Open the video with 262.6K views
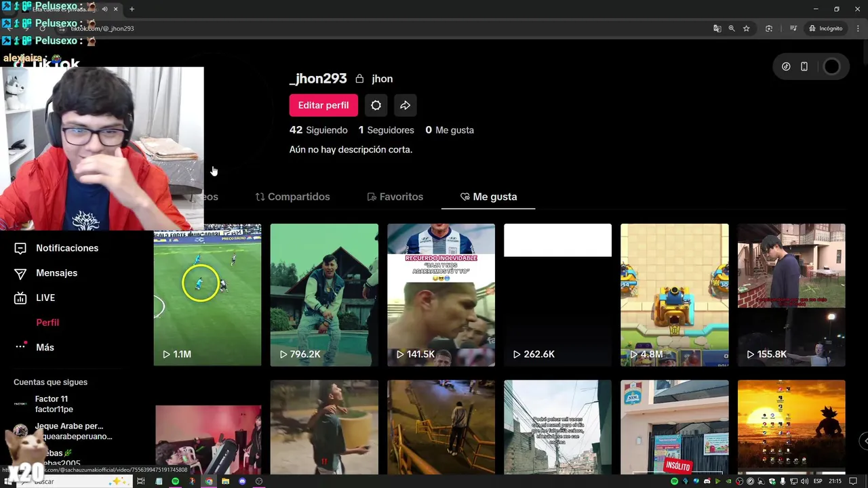868x488 pixels. tap(557, 295)
